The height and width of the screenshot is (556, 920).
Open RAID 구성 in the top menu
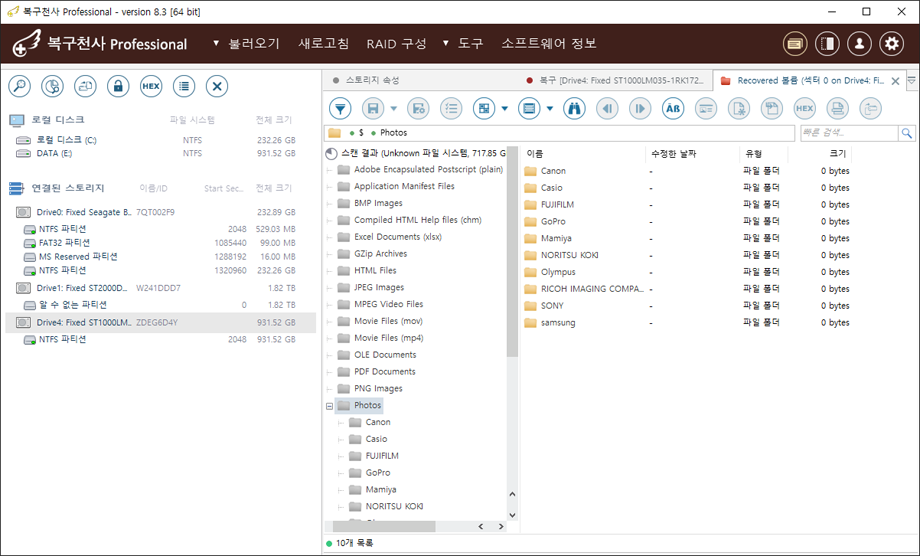[397, 43]
